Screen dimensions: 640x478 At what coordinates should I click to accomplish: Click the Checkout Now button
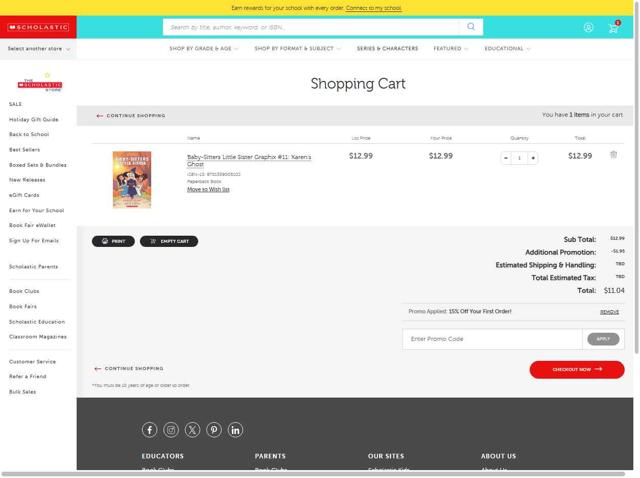[x=577, y=369]
